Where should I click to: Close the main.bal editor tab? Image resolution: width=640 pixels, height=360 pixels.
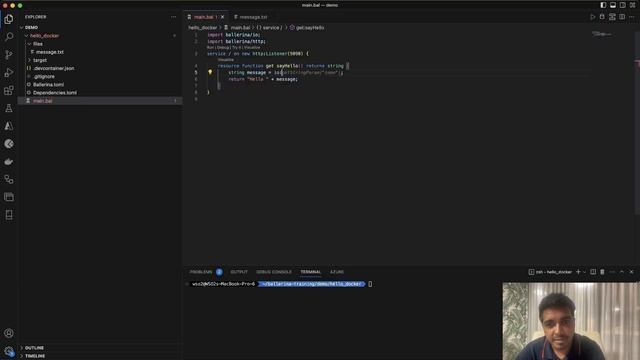pyautogui.click(x=222, y=17)
